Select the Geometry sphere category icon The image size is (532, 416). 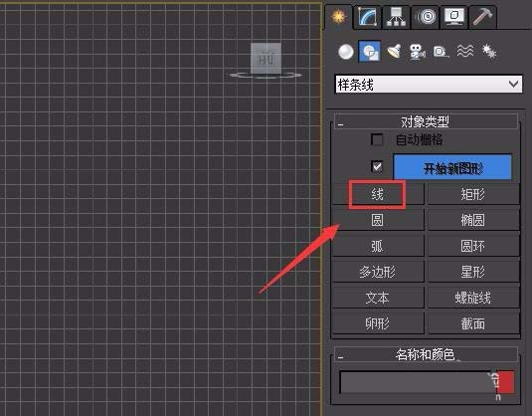[345, 52]
